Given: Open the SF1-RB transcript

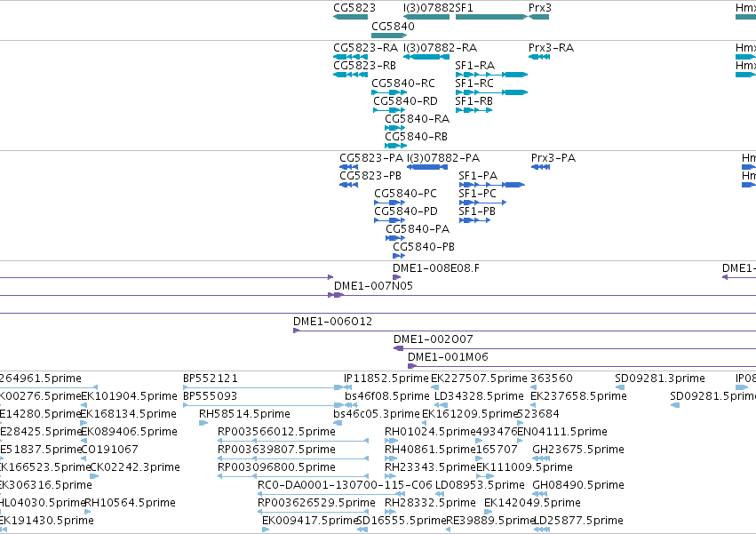Looking at the screenshot, I should (474, 110).
